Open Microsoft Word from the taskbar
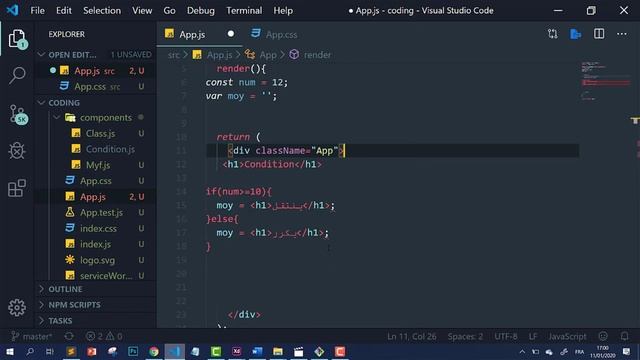 257,351
